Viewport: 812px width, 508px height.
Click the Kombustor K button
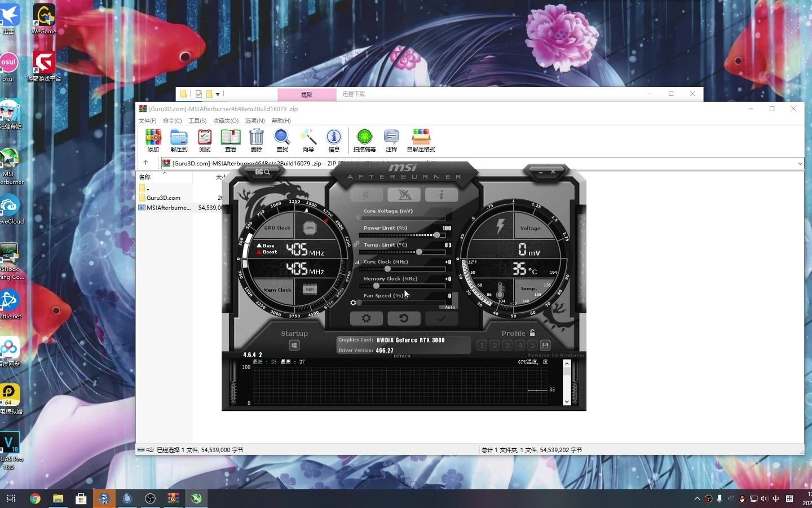coord(366,195)
